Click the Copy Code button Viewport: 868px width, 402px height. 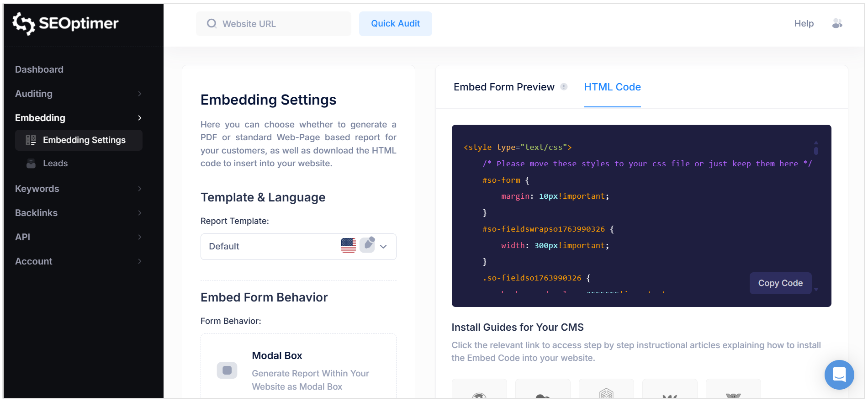coord(780,283)
